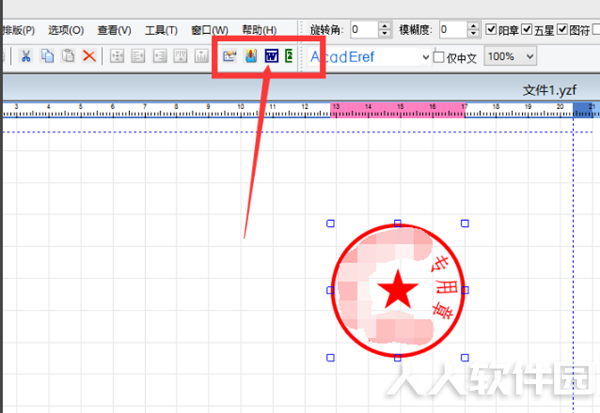Click the seal's middle-right selection handle
The width and height of the screenshot is (600, 413).
click(x=465, y=291)
